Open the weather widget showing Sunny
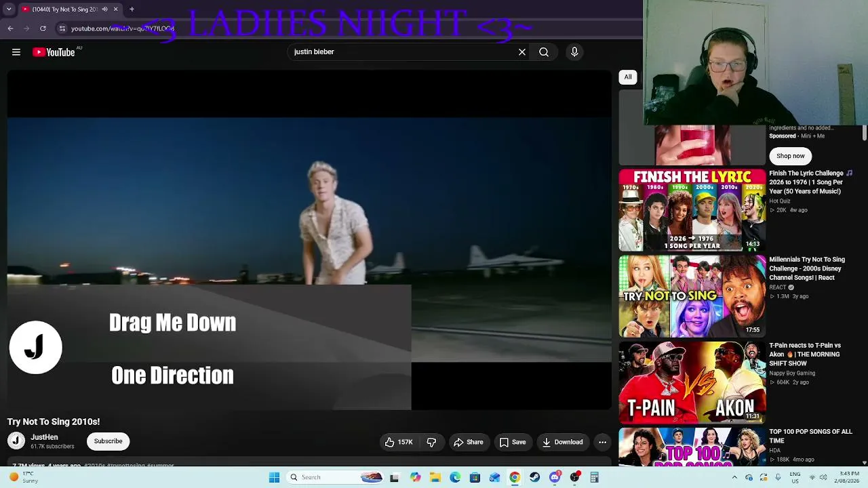868x488 pixels. click(x=23, y=477)
